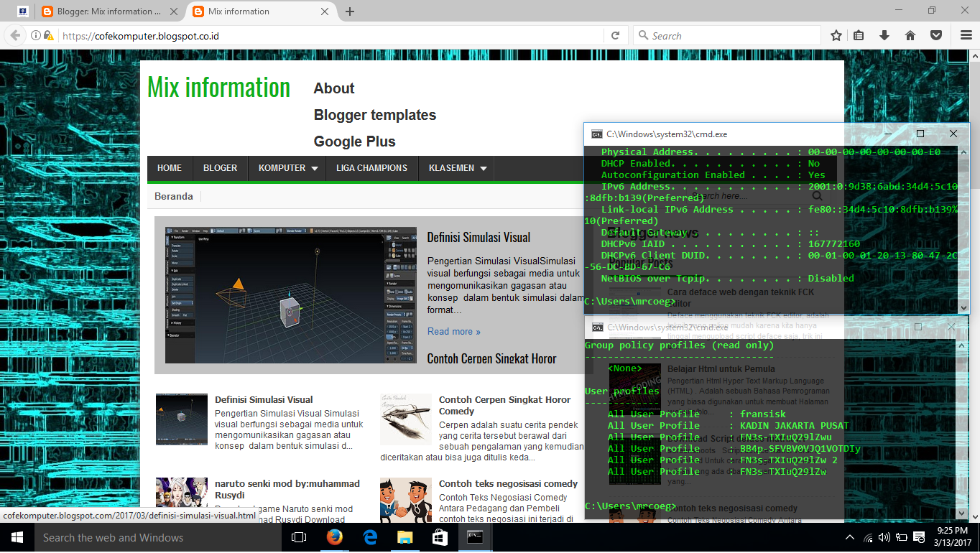Open BLOGER in the blog navigation
The width and height of the screenshot is (980, 553).
tap(220, 168)
